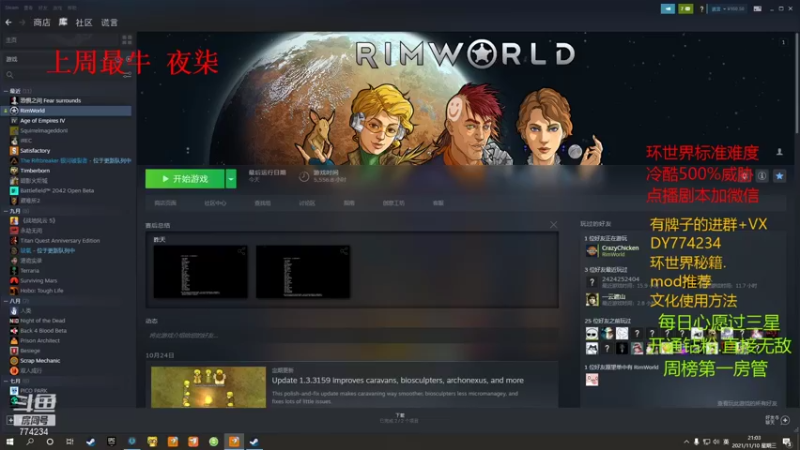The image size is (800, 450).
Task: Open Windows taskbar search
Action: pyautogui.click(x=30, y=442)
